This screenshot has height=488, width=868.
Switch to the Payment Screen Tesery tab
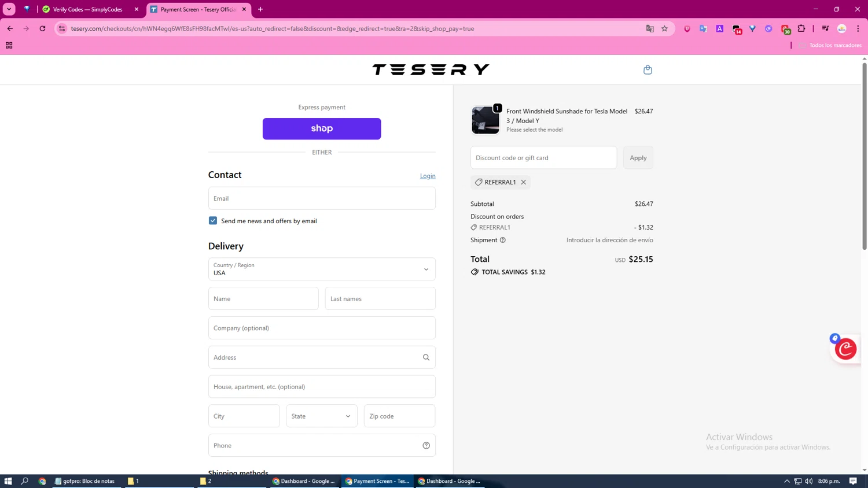tap(198, 9)
